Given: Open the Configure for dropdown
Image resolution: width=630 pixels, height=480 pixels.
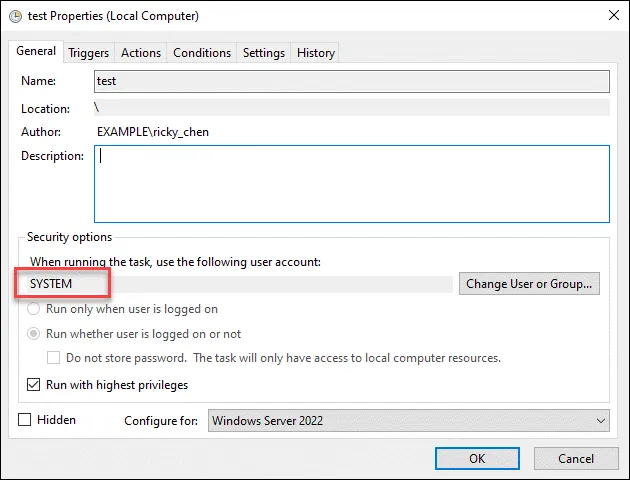Looking at the screenshot, I should pos(409,421).
